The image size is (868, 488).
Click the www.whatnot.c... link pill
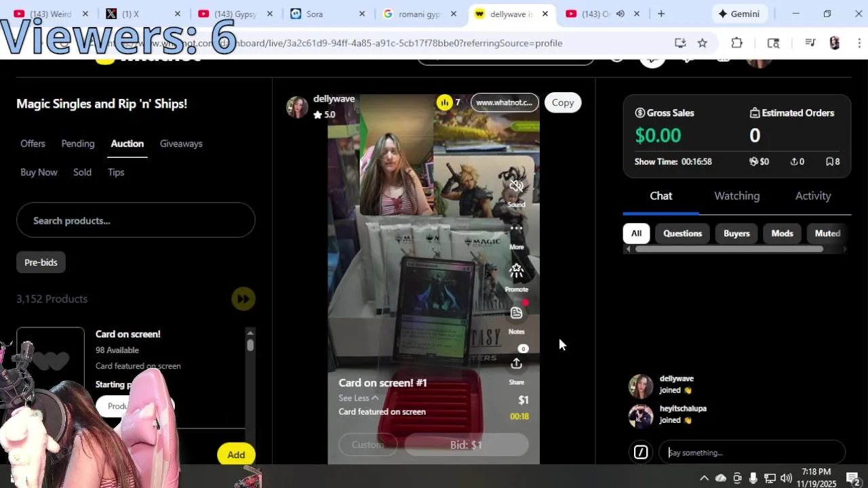[x=505, y=102]
